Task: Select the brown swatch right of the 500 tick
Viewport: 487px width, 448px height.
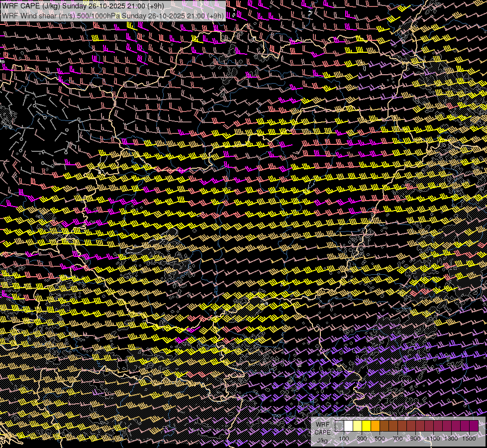Action: [x=385, y=426]
